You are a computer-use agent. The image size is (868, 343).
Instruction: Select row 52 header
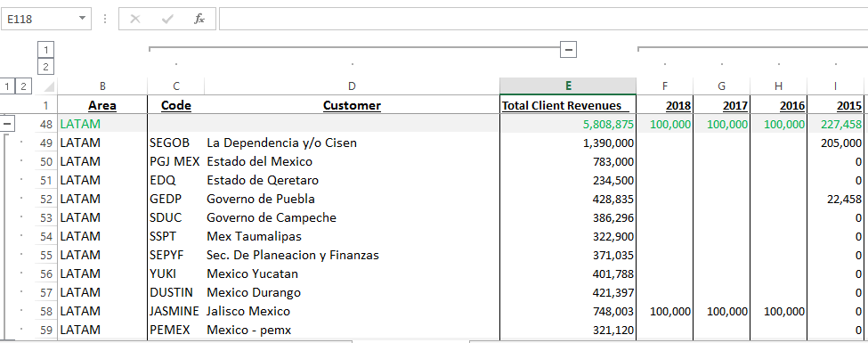(46, 199)
